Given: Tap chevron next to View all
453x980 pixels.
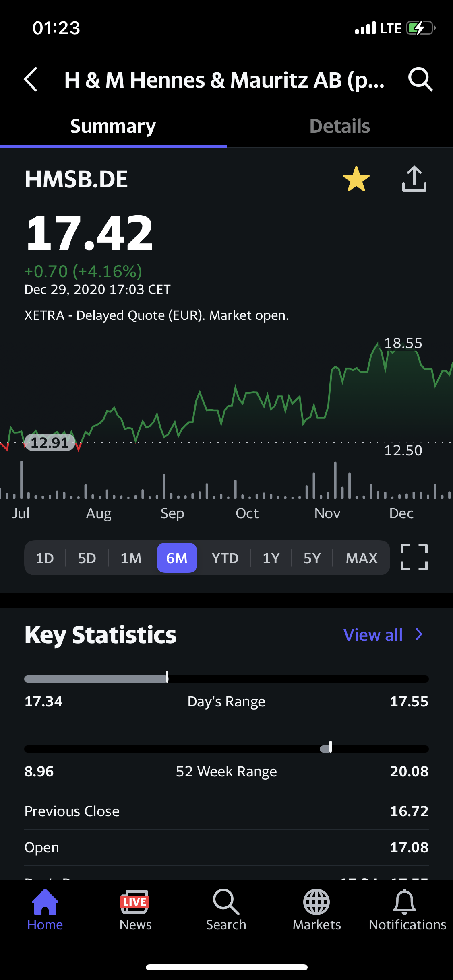Looking at the screenshot, I should [x=419, y=634].
